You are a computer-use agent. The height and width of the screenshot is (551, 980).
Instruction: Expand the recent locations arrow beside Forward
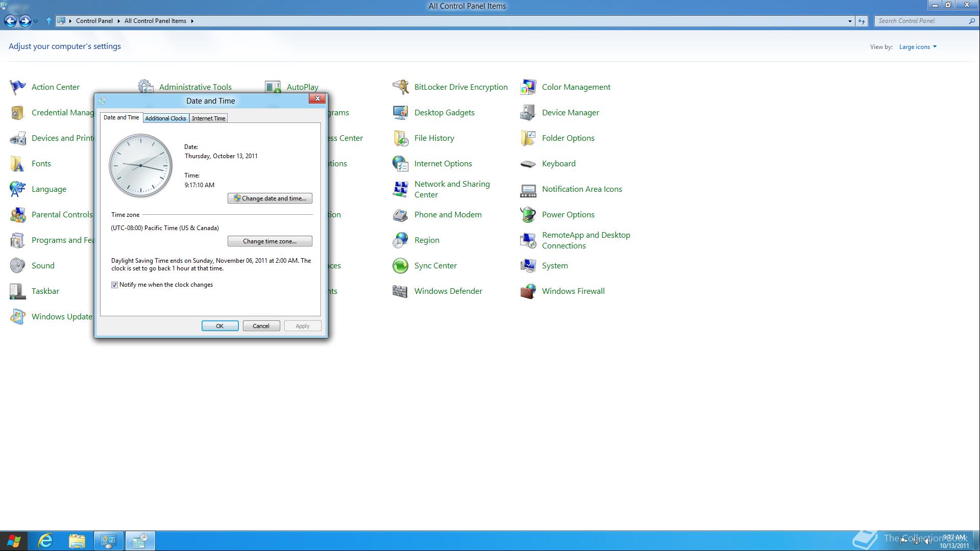(x=35, y=21)
